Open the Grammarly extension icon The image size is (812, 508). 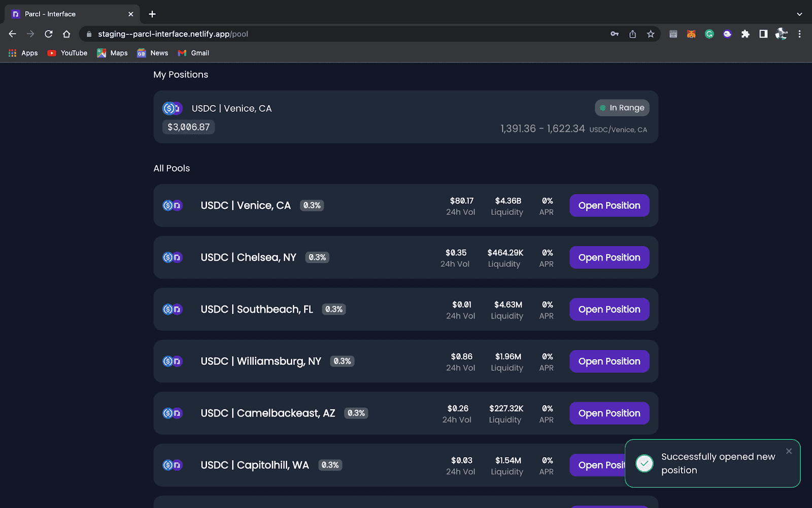tap(709, 34)
